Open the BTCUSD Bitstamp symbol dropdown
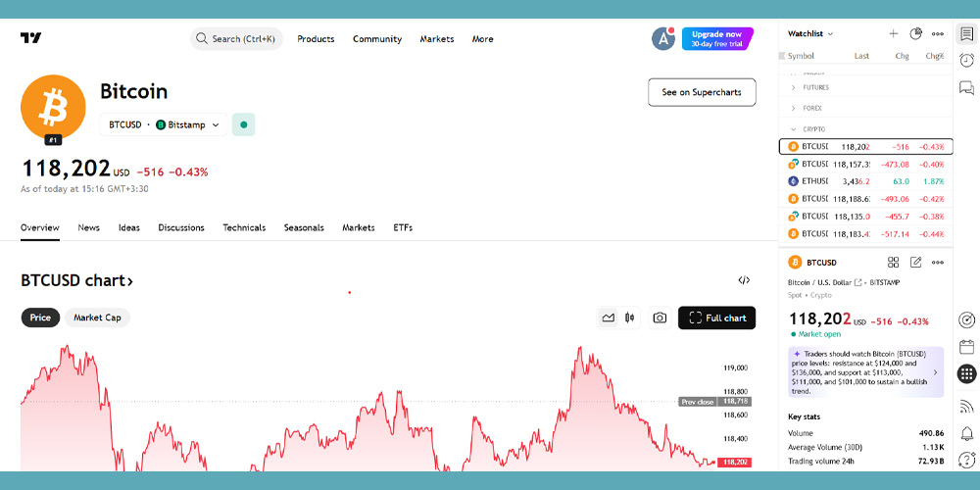Viewport: 980px width, 490px height. tap(164, 125)
